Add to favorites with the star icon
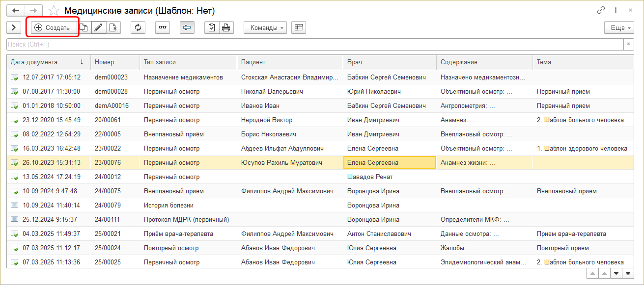644x285 pixels. point(55,10)
